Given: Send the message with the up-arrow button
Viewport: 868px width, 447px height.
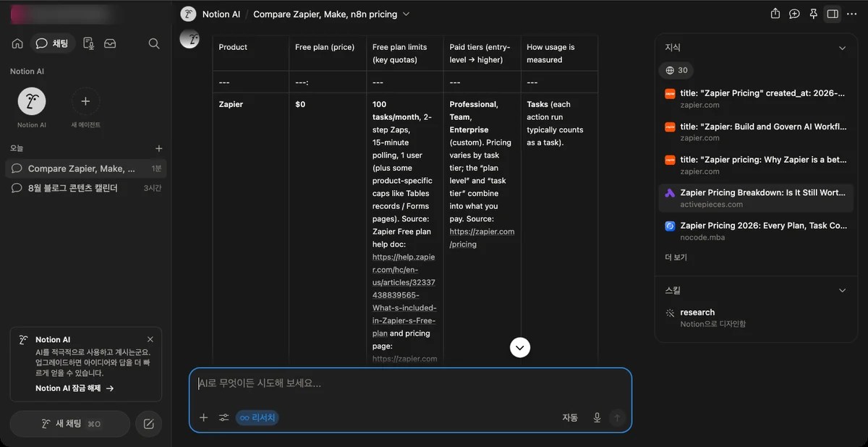Looking at the screenshot, I should click(617, 417).
